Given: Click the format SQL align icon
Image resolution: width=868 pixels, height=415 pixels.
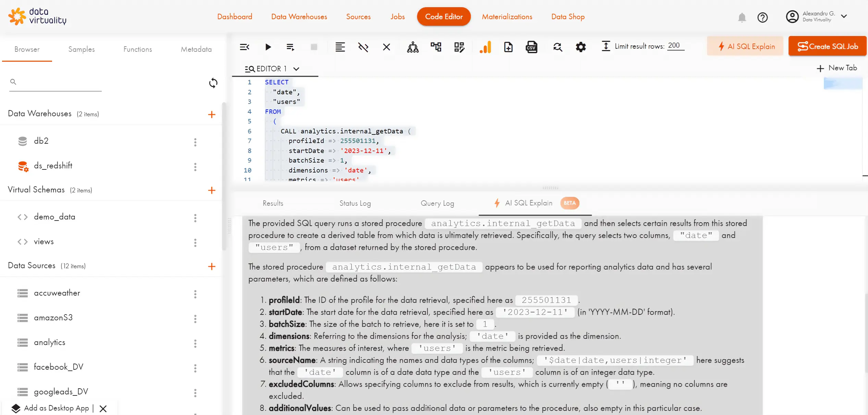Looking at the screenshot, I should coord(340,47).
